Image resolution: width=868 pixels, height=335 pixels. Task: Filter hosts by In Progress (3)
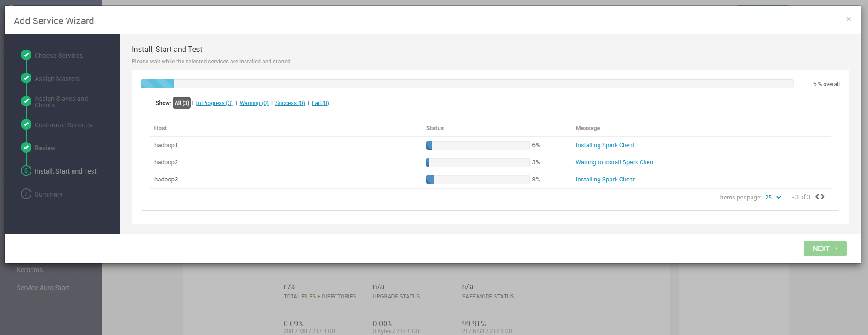pyautogui.click(x=214, y=103)
